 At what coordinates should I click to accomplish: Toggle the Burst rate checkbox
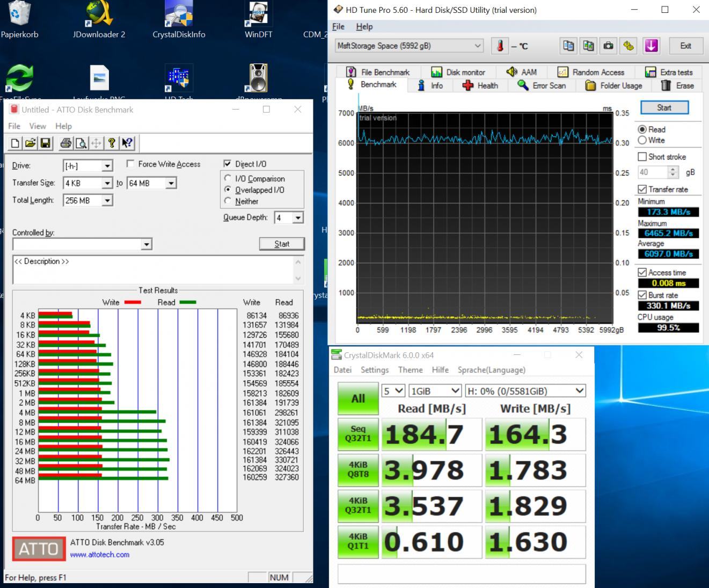point(642,295)
